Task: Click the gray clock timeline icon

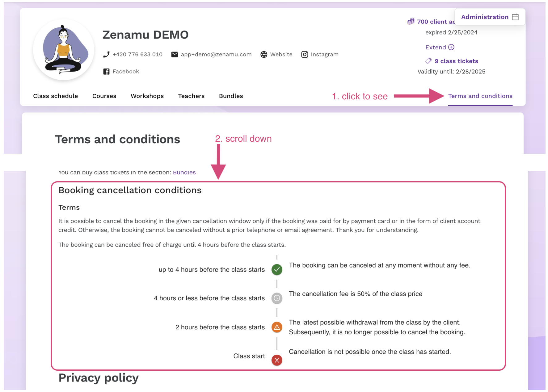Action: point(277,298)
